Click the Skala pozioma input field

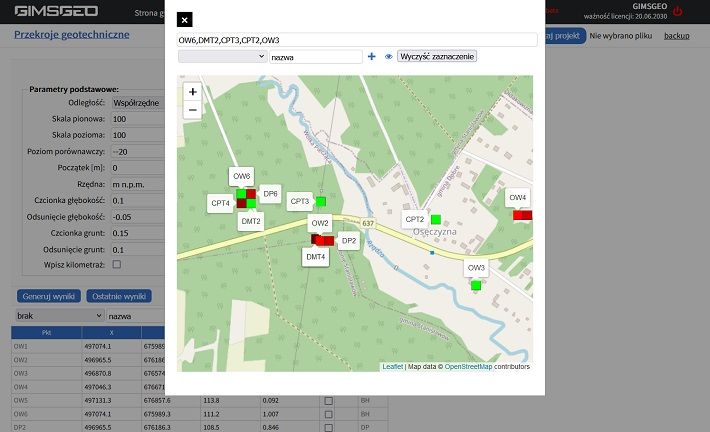tap(138, 135)
